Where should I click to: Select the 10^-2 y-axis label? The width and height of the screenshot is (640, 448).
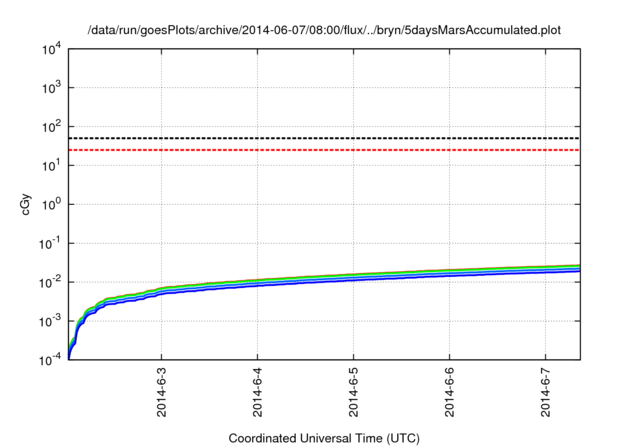tap(50, 282)
